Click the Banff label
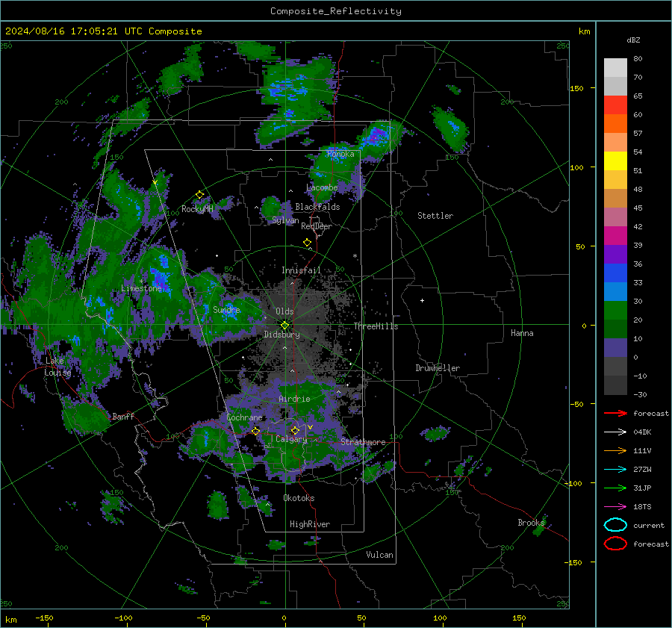 pyautogui.click(x=123, y=416)
